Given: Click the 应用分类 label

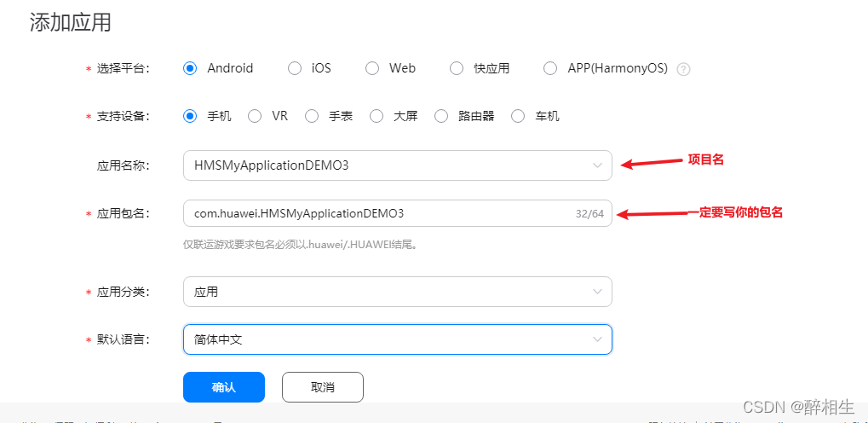Looking at the screenshot, I should 123,293.
